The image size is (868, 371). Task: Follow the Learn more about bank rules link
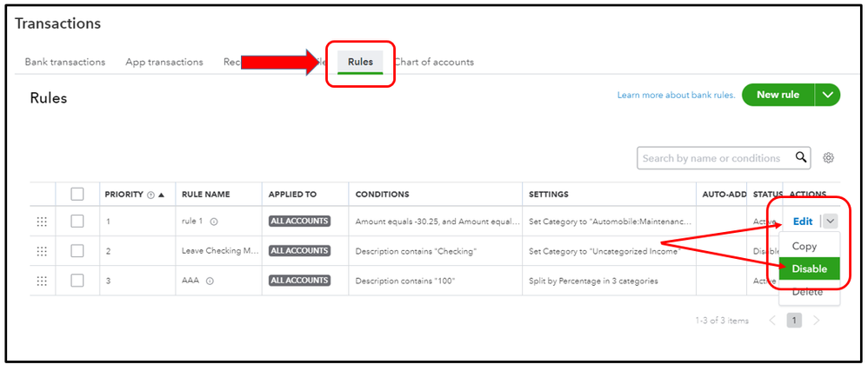tap(676, 95)
